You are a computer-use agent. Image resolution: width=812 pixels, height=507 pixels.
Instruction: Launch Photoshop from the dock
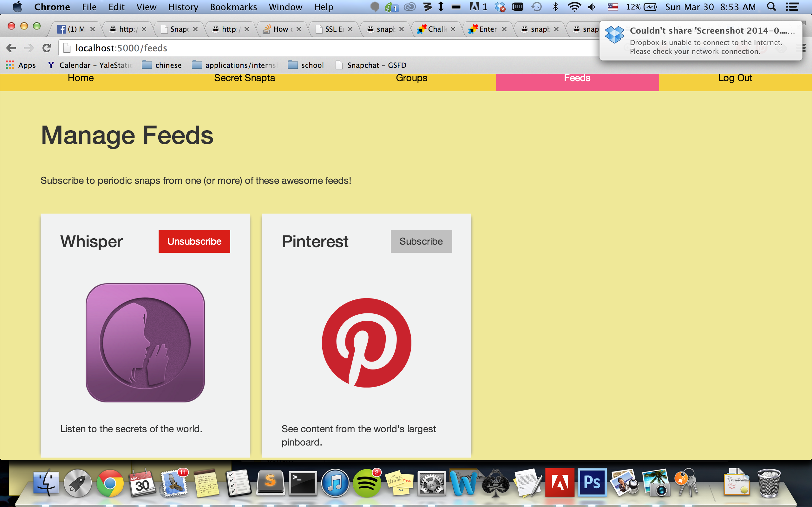point(592,483)
